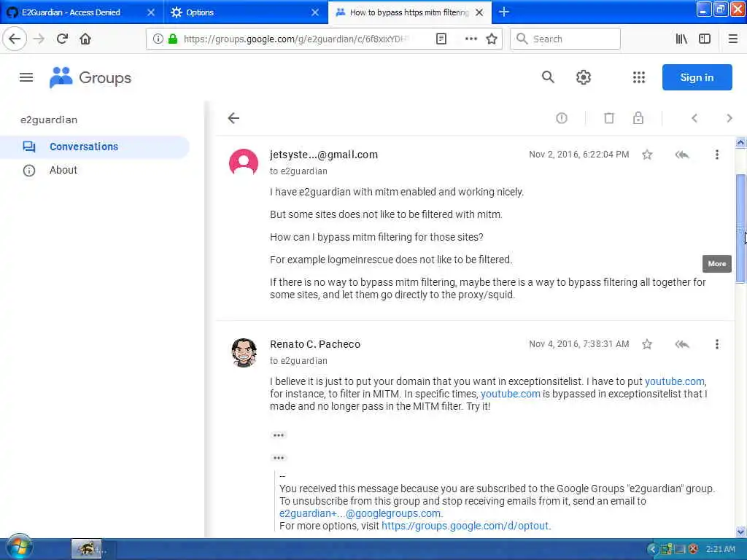Open first youtube.com link

674,381
